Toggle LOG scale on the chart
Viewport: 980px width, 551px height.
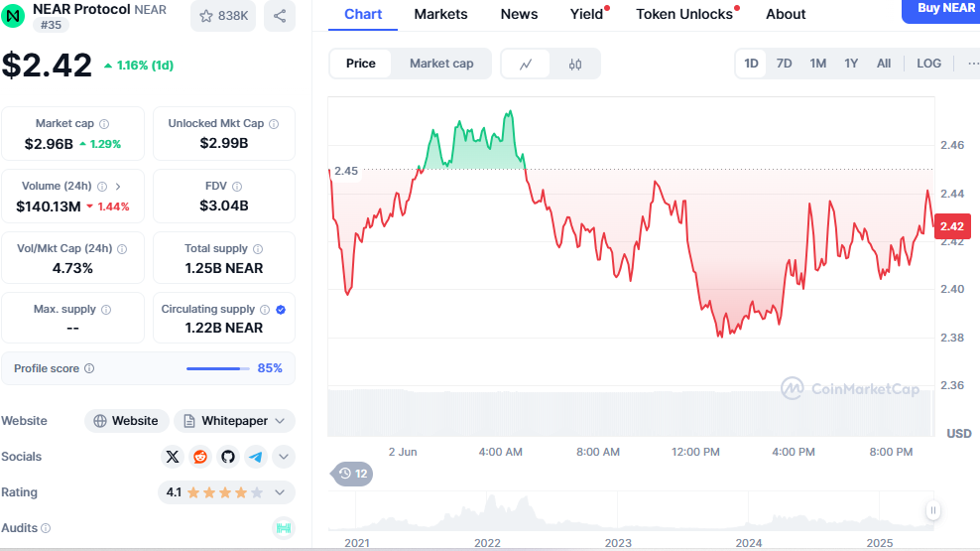(x=928, y=64)
